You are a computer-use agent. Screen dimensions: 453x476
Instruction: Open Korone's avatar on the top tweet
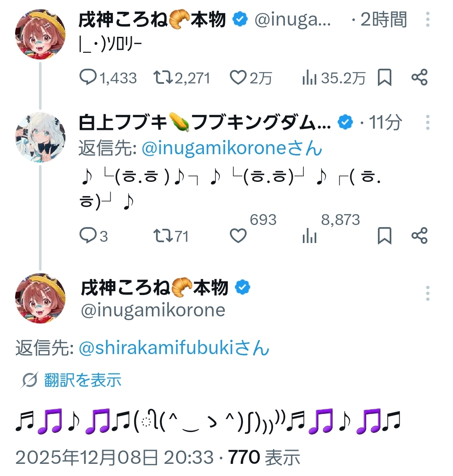(x=40, y=34)
